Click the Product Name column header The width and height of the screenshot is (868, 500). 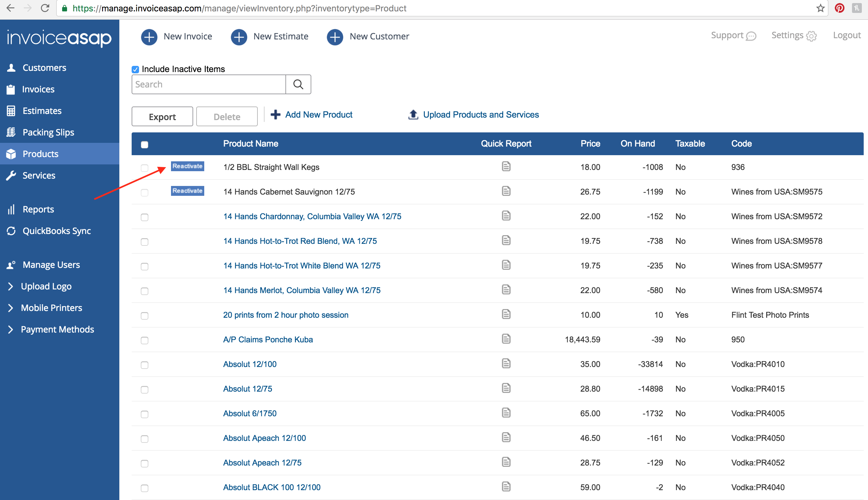[x=251, y=143]
